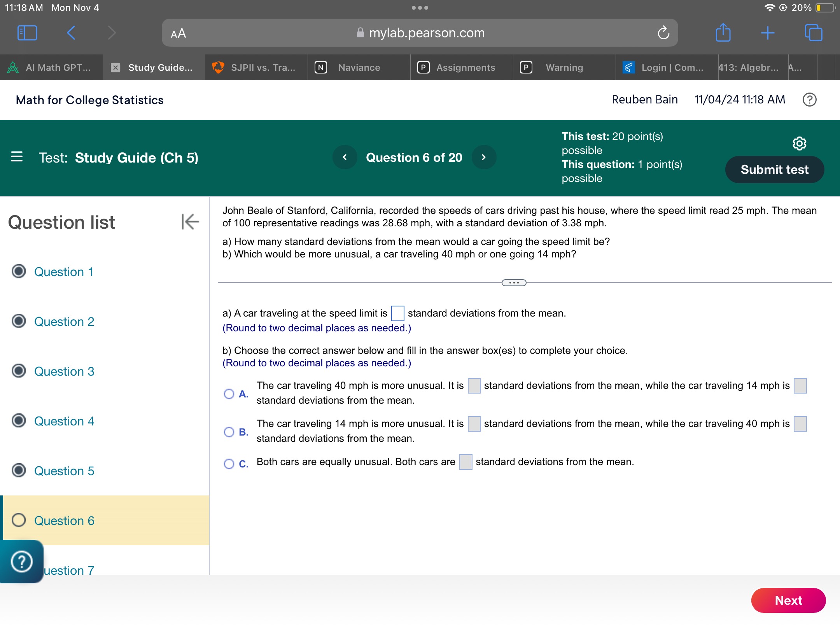Reload the page with refresh icon
Viewport: 840px width, 630px height.
coord(663,33)
